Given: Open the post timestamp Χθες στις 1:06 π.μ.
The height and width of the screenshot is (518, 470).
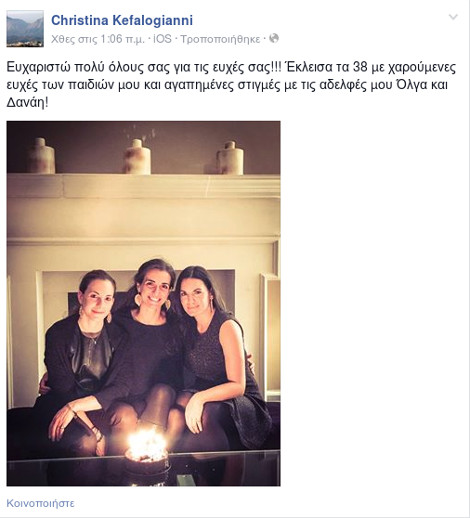Looking at the screenshot, I should (x=98, y=39).
